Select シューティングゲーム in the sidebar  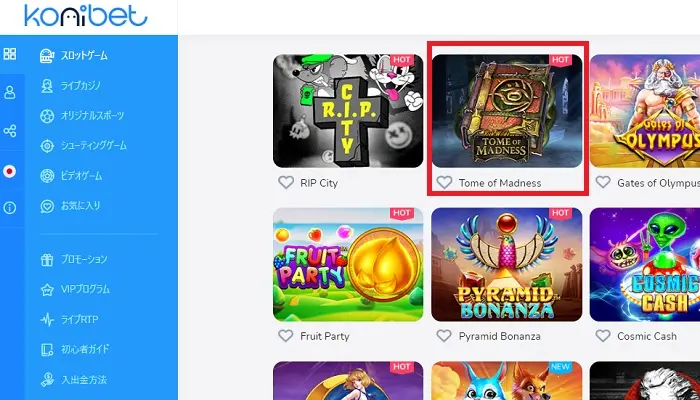(94, 146)
